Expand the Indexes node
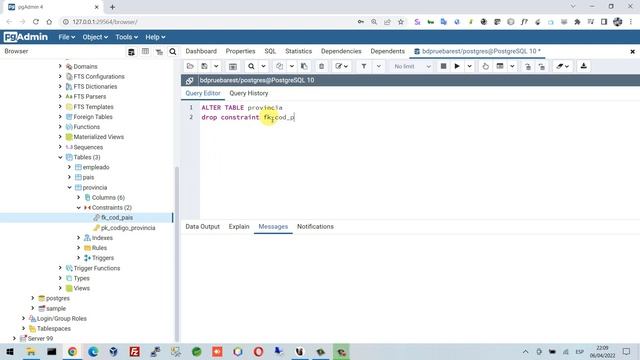This screenshot has width=640, height=360. 79,238
